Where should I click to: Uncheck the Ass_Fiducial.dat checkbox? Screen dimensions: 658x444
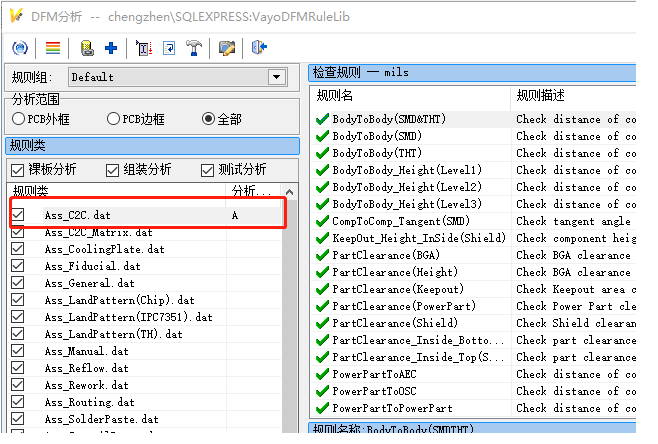[x=18, y=266]
